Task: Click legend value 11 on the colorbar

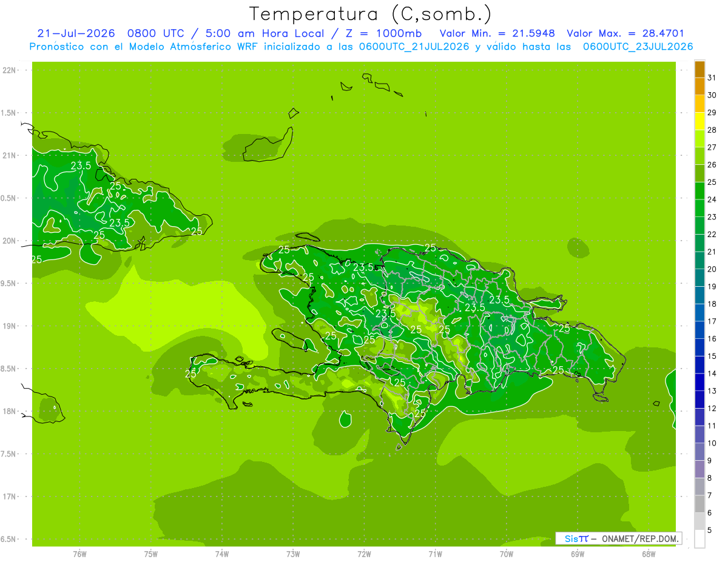Action: point(712,426)
